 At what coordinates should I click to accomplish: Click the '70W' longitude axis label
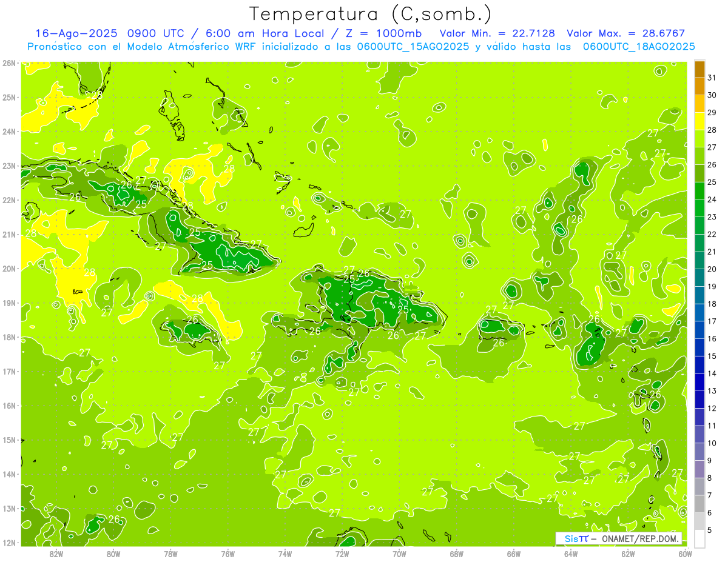[399, 553]
